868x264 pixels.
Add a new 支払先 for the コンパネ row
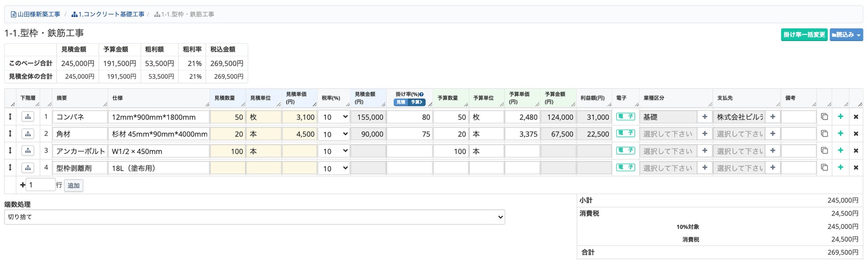[773, 117]
